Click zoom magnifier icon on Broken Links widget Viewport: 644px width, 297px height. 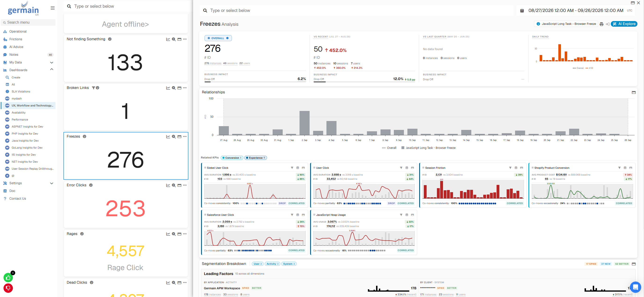(174, 88)
